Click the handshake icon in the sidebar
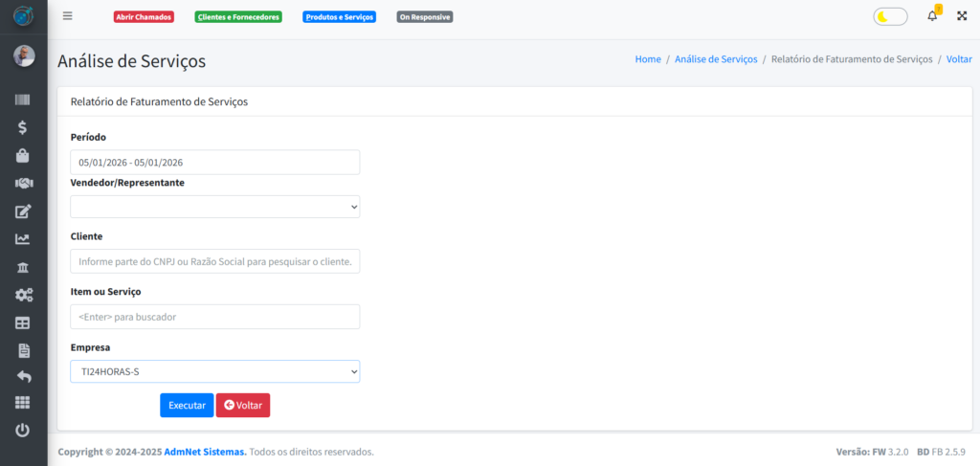Image resolution: width=980 pixels, height=466 pixels. [x=23, y=183]
